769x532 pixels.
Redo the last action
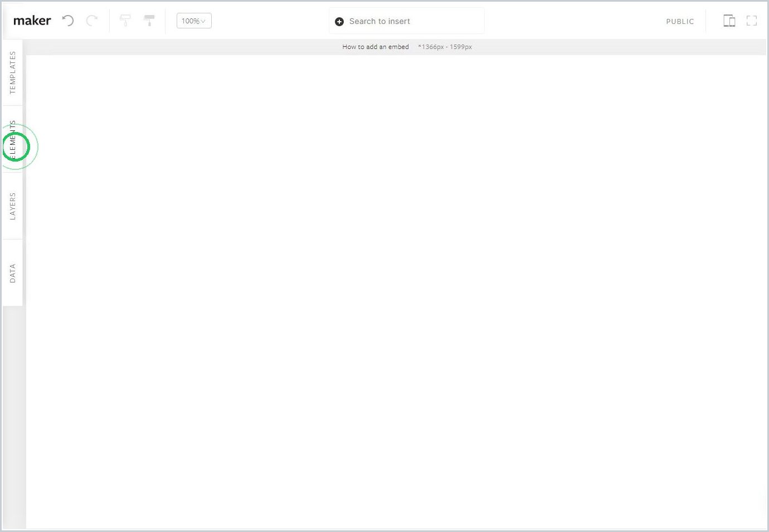tap(92, 21)
